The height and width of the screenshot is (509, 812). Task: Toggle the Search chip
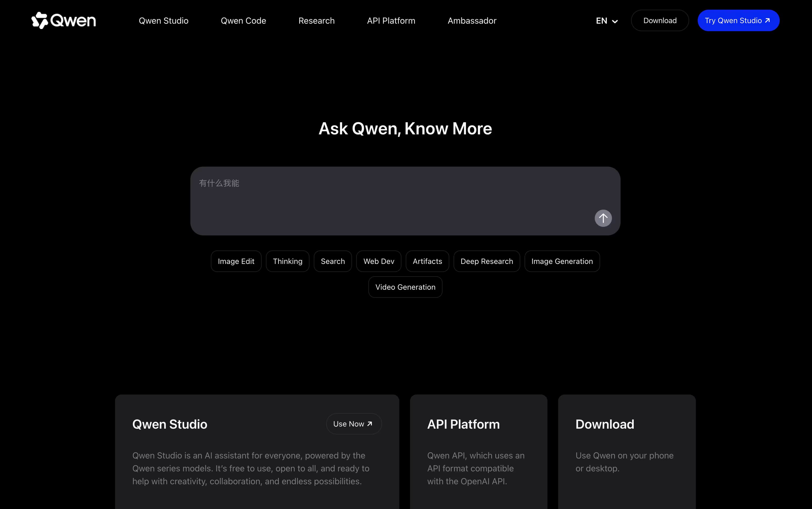coord(333,261)
